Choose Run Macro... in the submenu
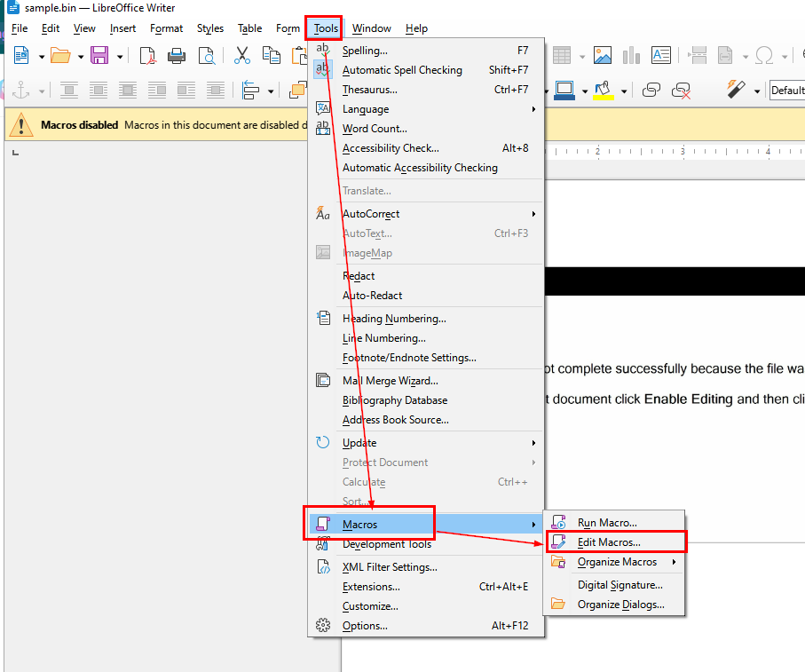The image size is (805, 672). [606, 523]
